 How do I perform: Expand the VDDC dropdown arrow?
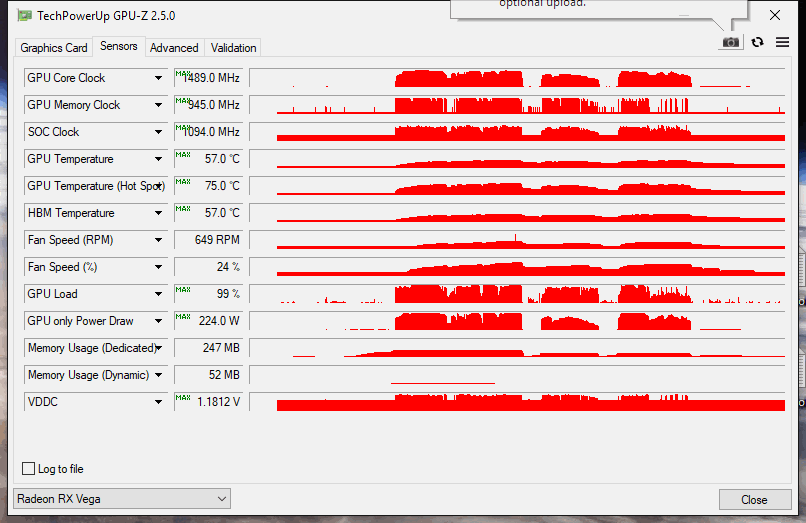pos(158,402)
